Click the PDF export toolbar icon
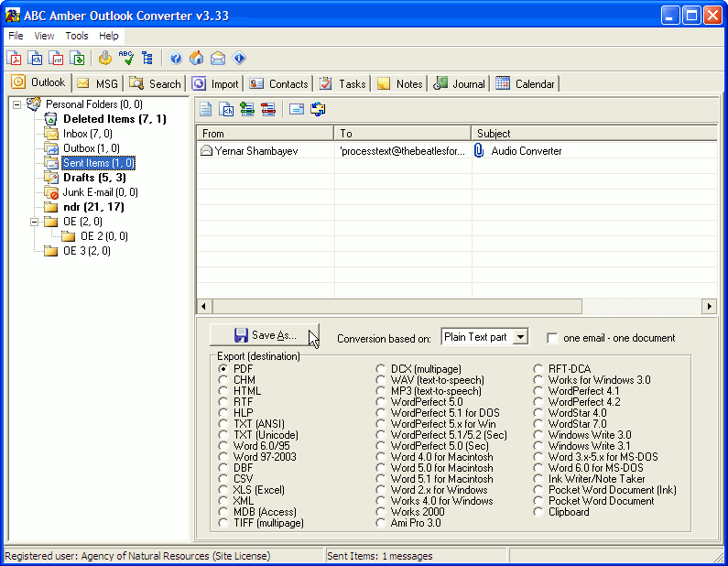728x566 pixels. 16,59
